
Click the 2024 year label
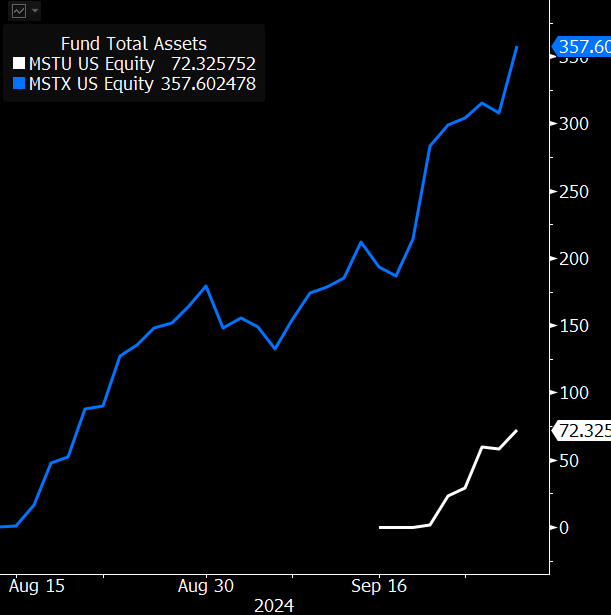(274, 606)
